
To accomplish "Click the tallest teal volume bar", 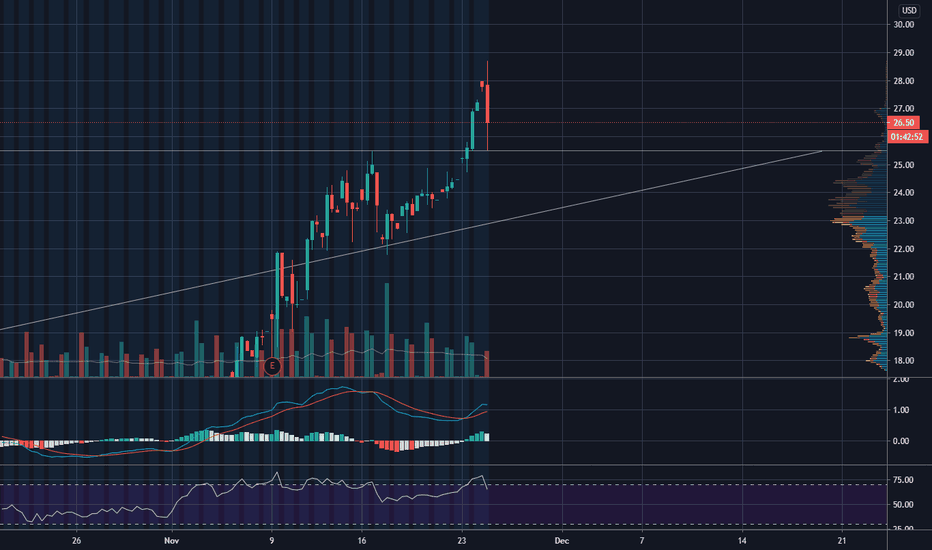I will pos(387,330).
